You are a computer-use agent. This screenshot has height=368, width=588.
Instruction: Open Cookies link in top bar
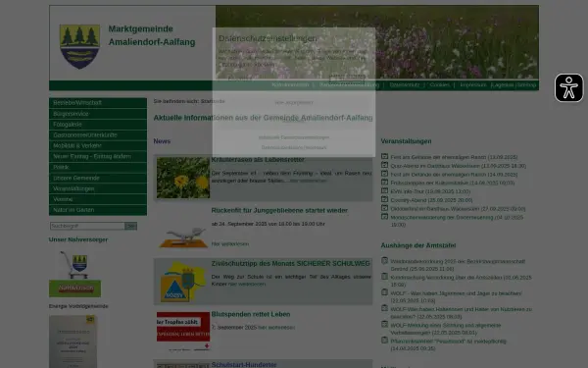click(439, 85)
